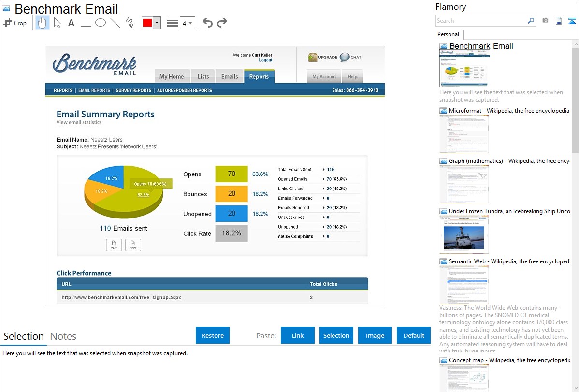Open the line width dropdown showing 4
The image size is (579, 392).
click(x=187, y=23)
